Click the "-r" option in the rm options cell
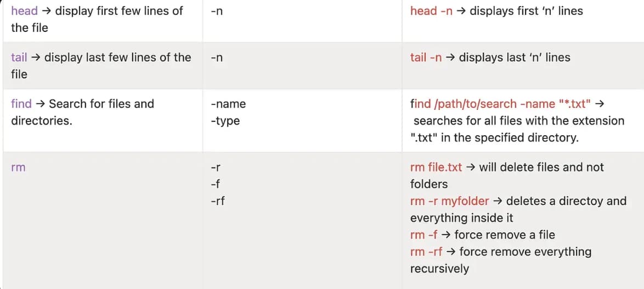The image size is (644, 289). click(x=216, y=168)
